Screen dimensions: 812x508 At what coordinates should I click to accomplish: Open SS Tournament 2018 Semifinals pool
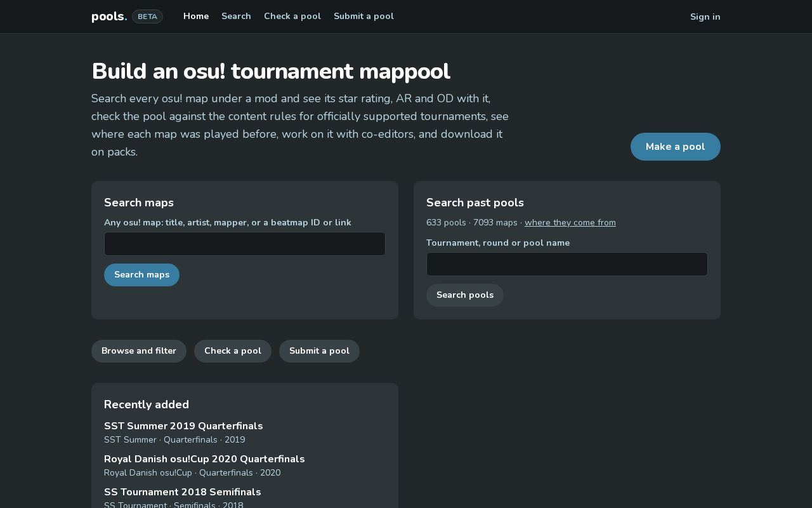[183, 492]
